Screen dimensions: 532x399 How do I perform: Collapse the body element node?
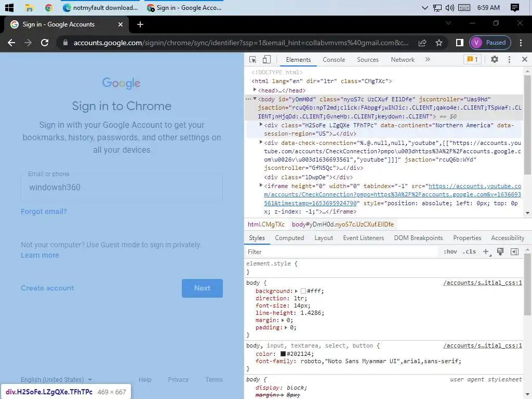click(255, 99)
